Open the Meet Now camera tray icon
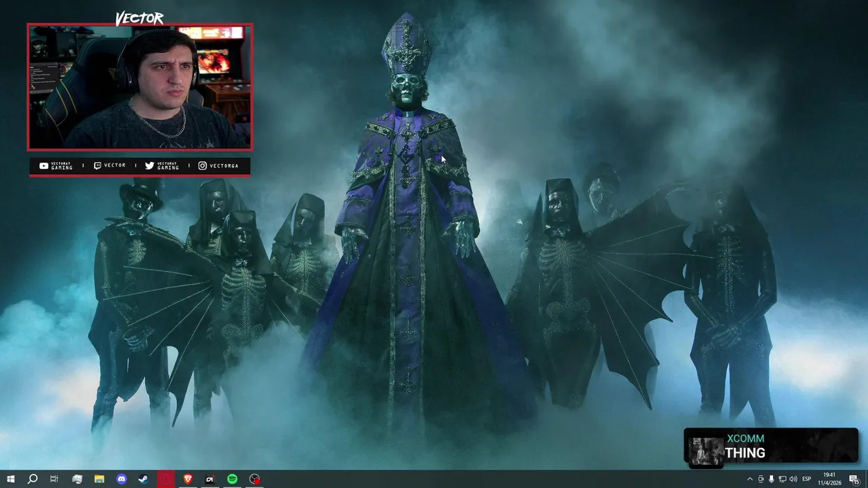The height and width of the screenshot is (488, 868). (761, 479)
